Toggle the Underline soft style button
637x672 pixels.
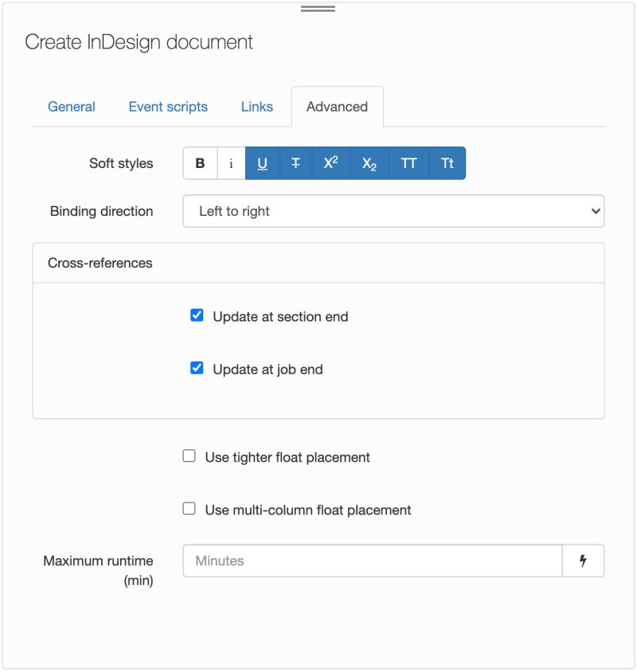coord(262,163)
